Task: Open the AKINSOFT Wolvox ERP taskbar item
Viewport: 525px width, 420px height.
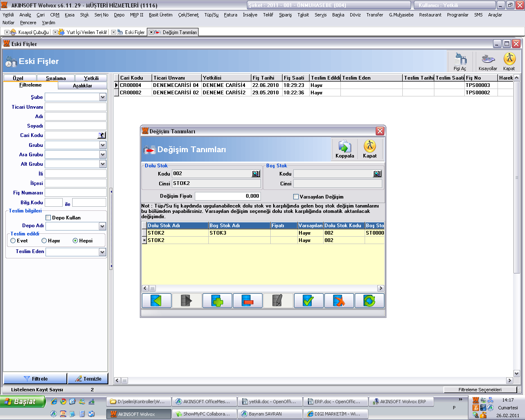Action: tap(401, 402)
